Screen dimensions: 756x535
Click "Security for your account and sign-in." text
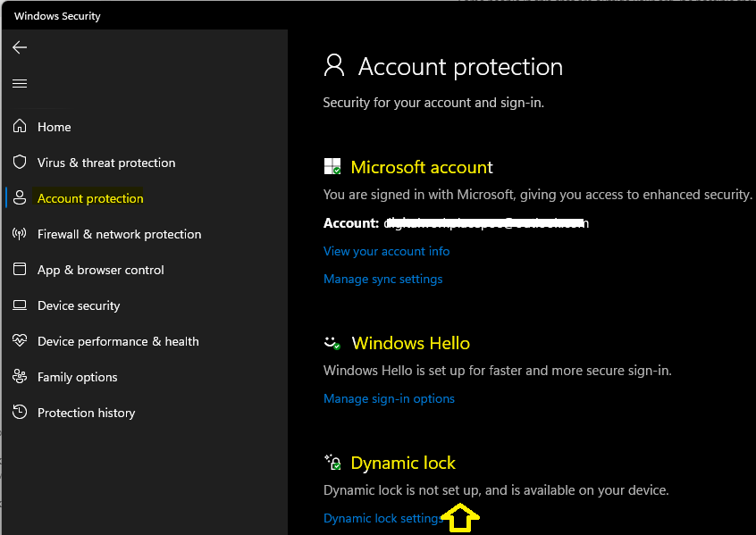pyautogui.click(x=433, y=103)
